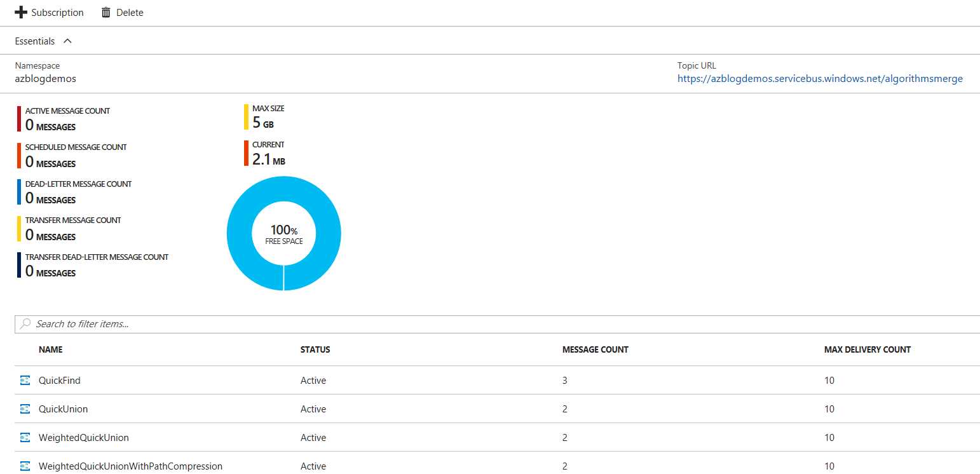
Task: Sort by the NAME column header
Action: point(51,349)
